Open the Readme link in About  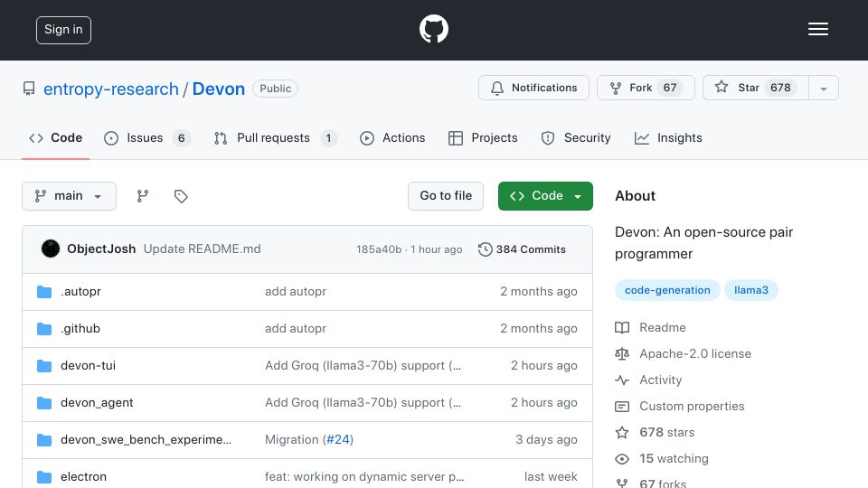[662, 327]
